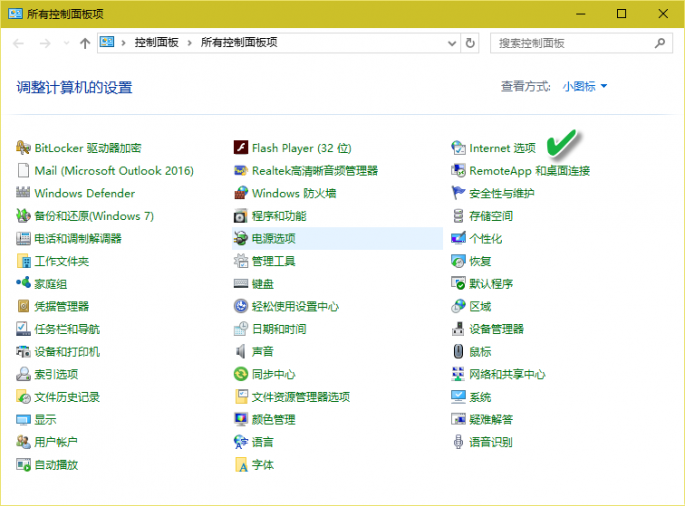Open 设备和打印机 link

point(67,352)
